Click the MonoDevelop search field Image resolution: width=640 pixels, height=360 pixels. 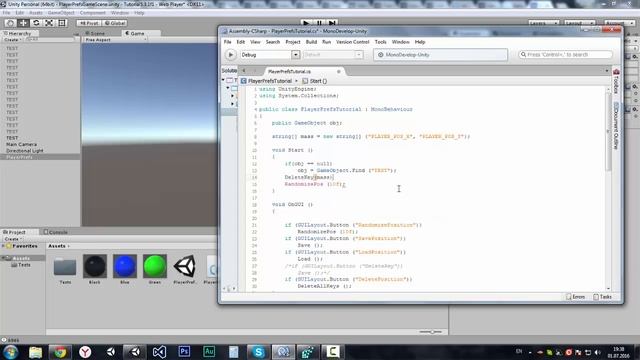(565, 55)
